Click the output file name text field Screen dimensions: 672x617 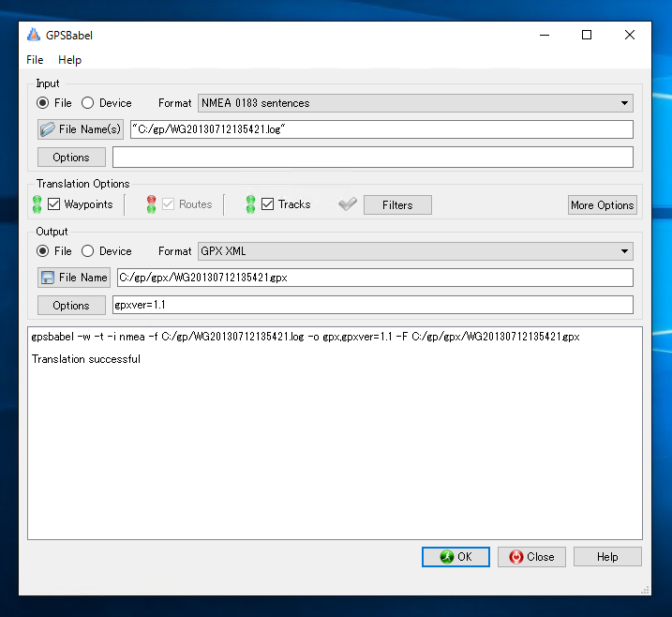click(x=375, y=278)
